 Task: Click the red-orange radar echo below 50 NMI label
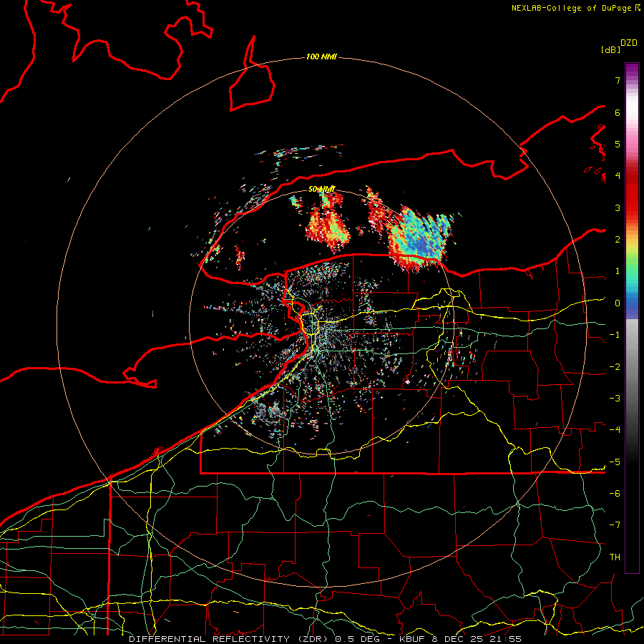click(328, 228)
